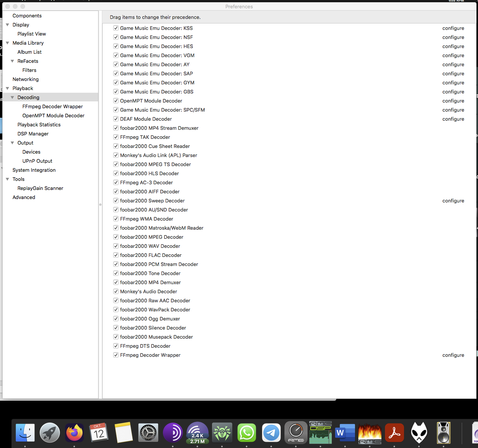Toggle FFmpeg Decoder Wrapper checkbox in the list
Image resolution: width=478 pixels, height=448 pixels.
coord(116,355)
